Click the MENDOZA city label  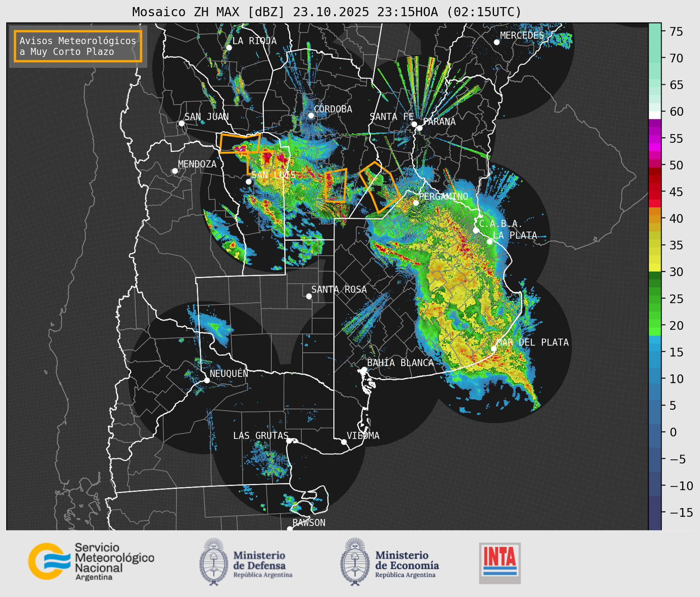click(x=197, y=164)
